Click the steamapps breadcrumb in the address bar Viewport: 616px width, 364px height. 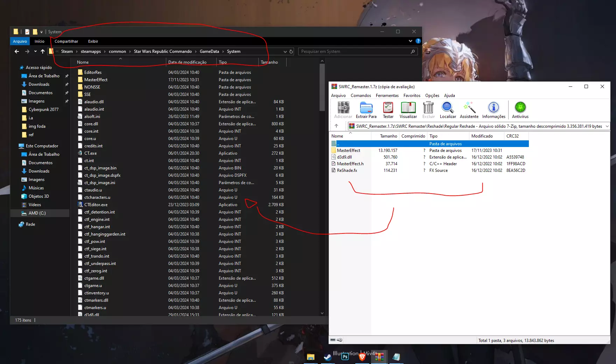(x=91, y=51)
